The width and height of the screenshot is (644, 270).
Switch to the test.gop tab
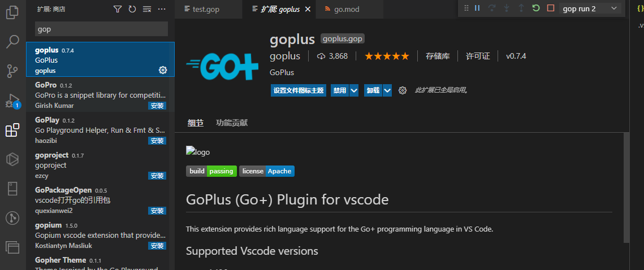pos(202,9)
